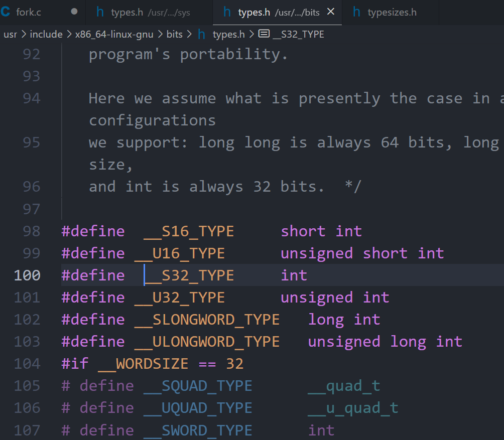Screen dimensions: 504x440
Task: Open the 'bits' breadcrumb folder
Action: click(175, 34)
